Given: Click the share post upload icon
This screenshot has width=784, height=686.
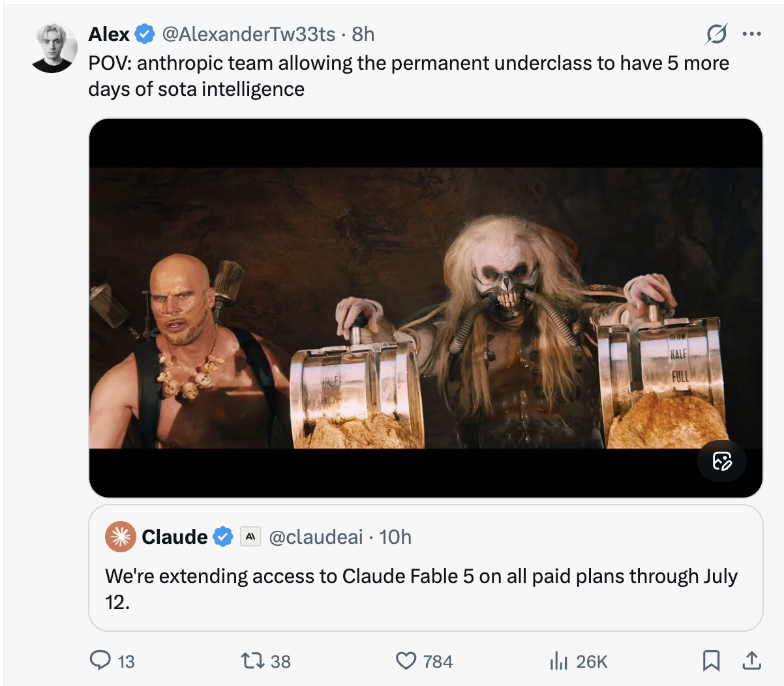Looking at the screenshot, I should coord(751,661).
